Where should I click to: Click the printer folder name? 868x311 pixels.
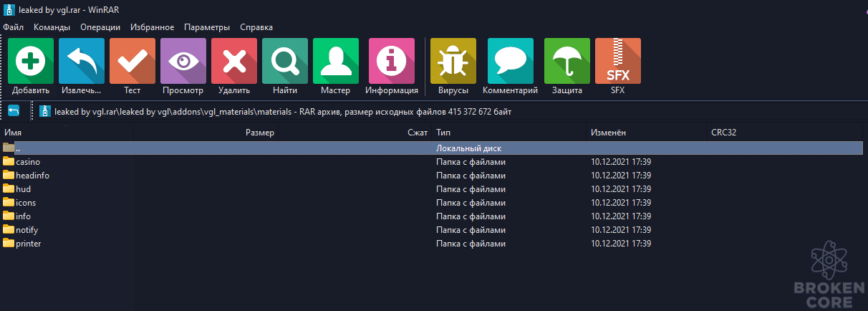[28, 244]
